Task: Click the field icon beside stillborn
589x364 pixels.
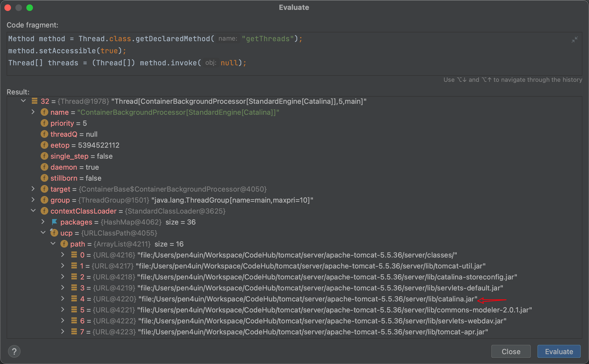Action: click(x=44, y=178)
